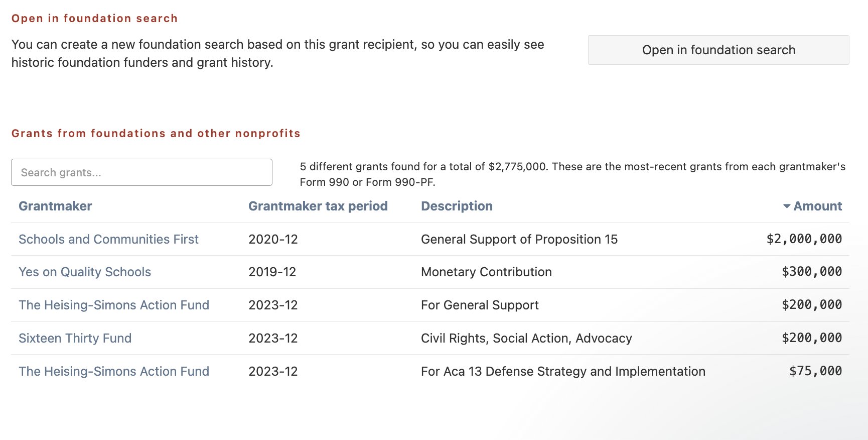Sort by Grantmaker tax period column
Image resolution: width=868 pixels, height=440 pixels.
pyautogui.click(x=318, y=206)
